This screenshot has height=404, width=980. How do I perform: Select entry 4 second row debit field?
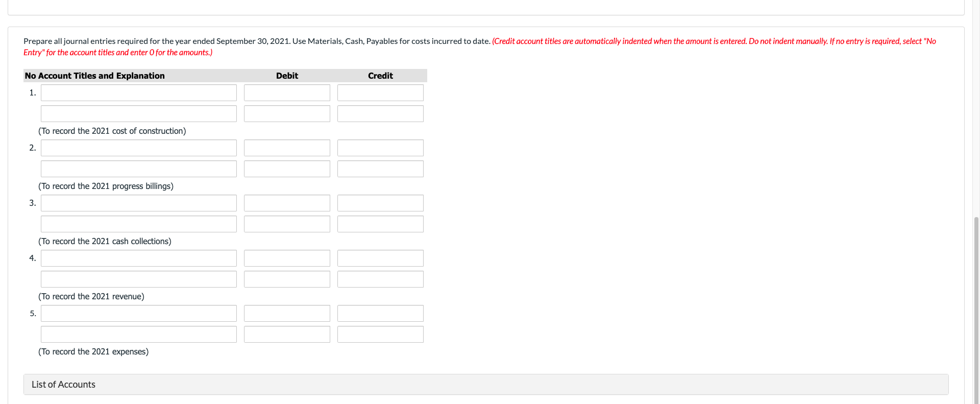[x=287, y=279]
